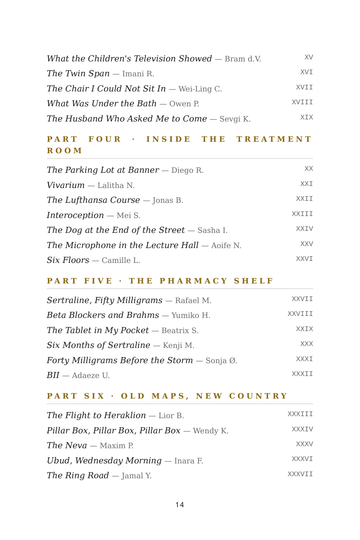Open 'Forty Milligrams Before the Storm'
This screenshot has width=360, height=540.
tap(180, 360)
